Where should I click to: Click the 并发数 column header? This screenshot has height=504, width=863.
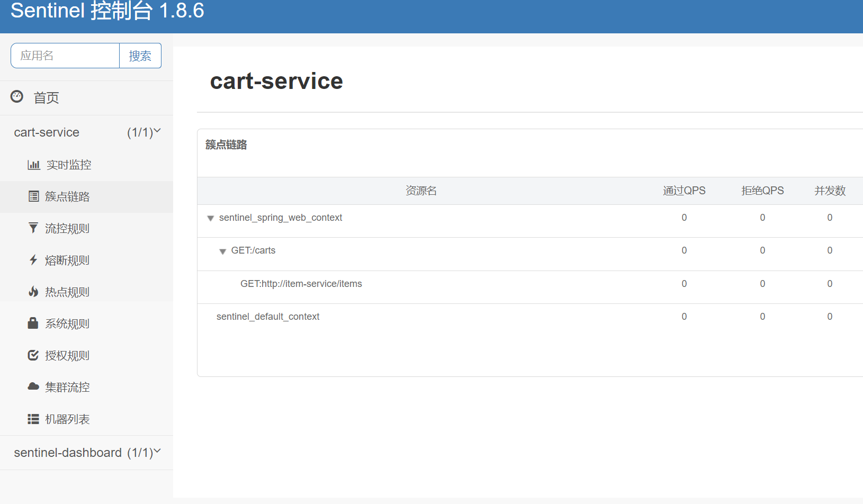point(830,191)
